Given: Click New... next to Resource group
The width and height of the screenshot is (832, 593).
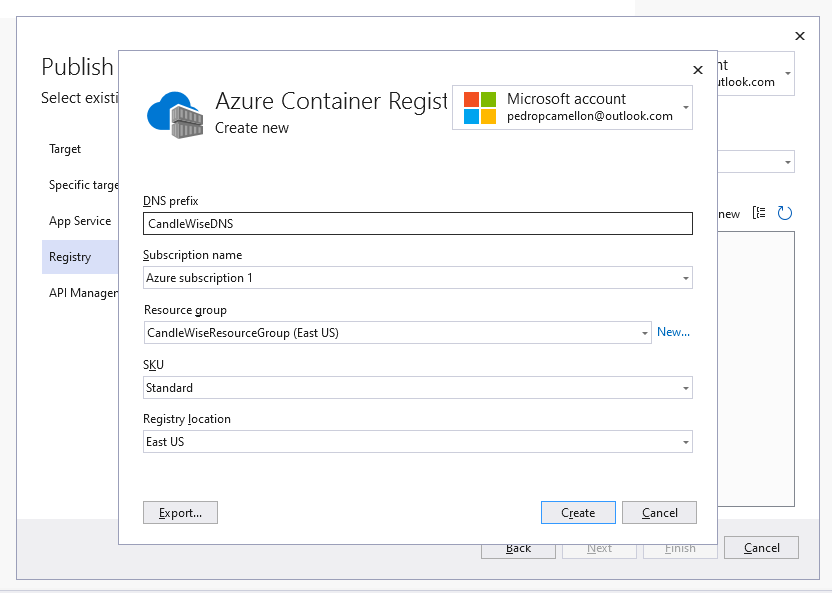Looking at the screenshot, I should pyautogui.click(x=674, y=331).
